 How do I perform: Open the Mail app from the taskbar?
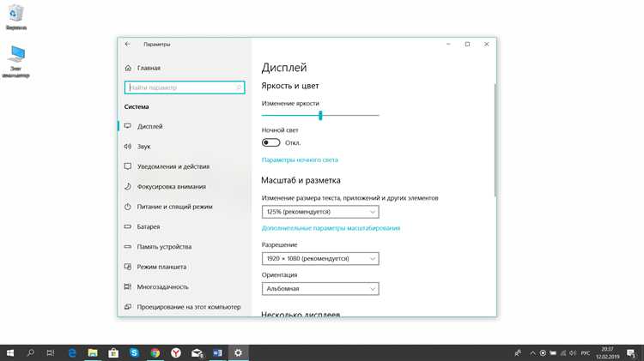(x=197, y=352)
